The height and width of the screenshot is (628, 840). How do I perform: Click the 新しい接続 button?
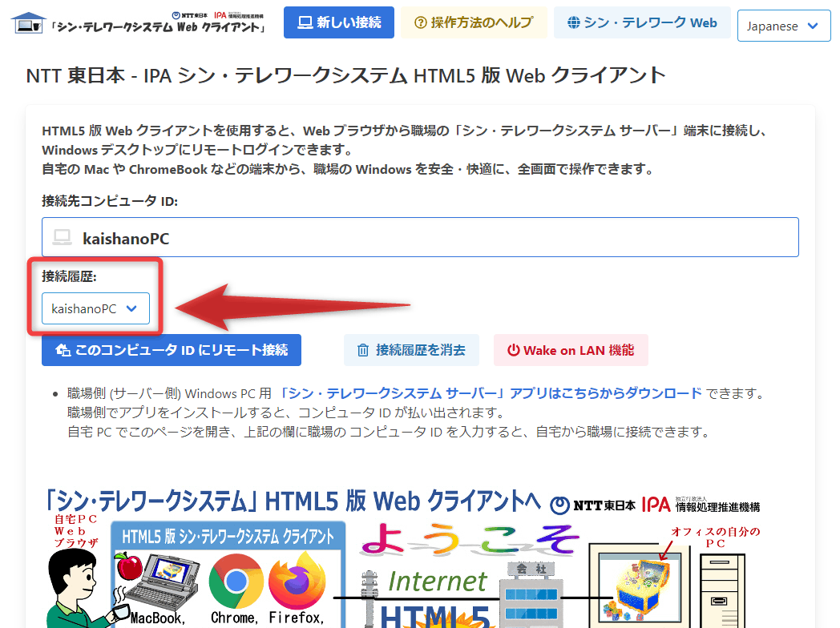tap(338, 22)
